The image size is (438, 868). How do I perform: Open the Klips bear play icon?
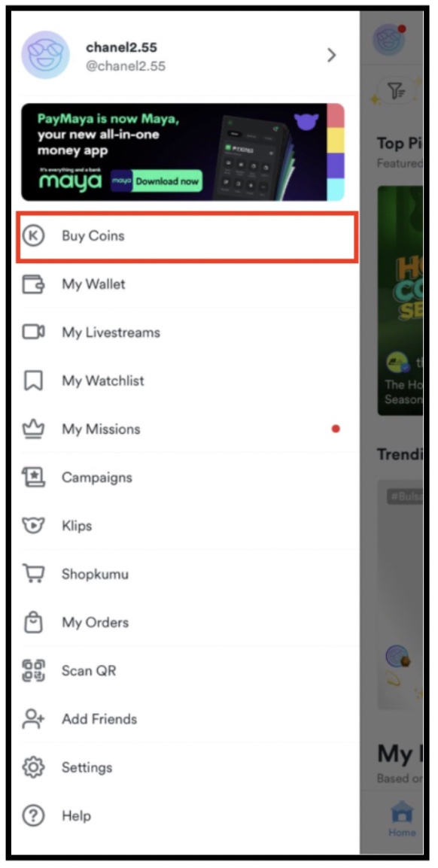33,525
